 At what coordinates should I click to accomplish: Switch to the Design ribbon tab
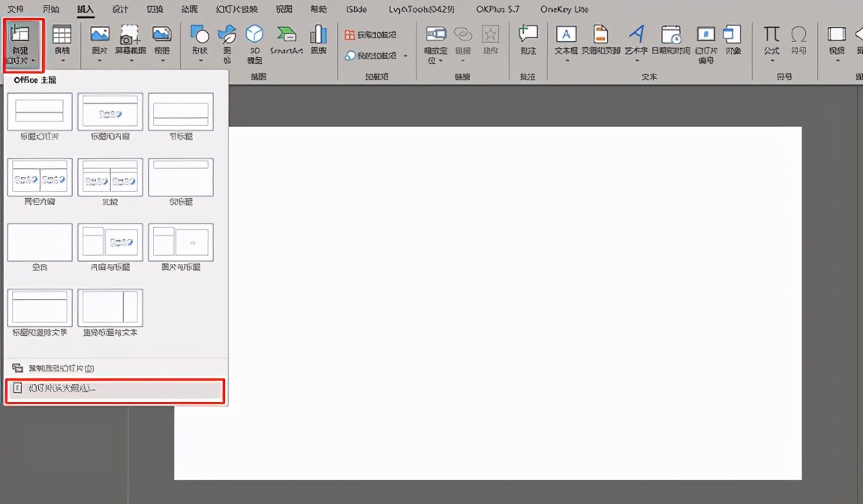click(120, 9)
